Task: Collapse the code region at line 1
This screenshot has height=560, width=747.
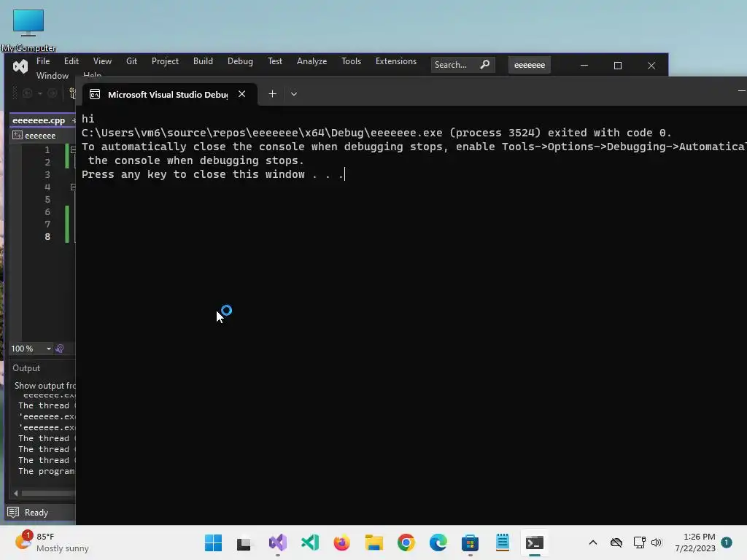Action: click(x=73, y=149)
